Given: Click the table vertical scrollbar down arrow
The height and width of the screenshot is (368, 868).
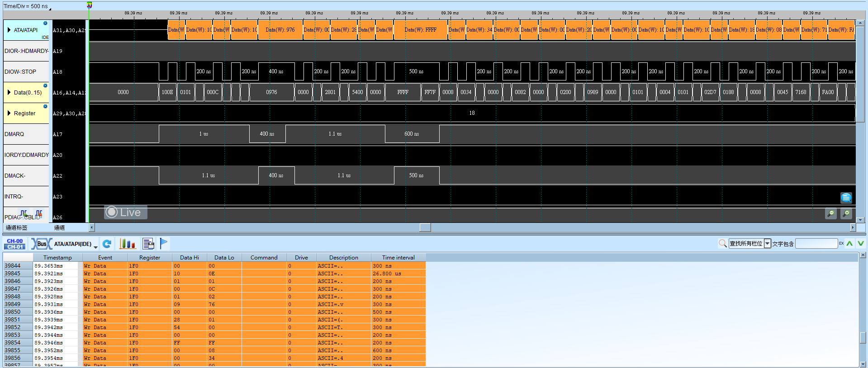Looking at the screenshot, I should (863, 364).
